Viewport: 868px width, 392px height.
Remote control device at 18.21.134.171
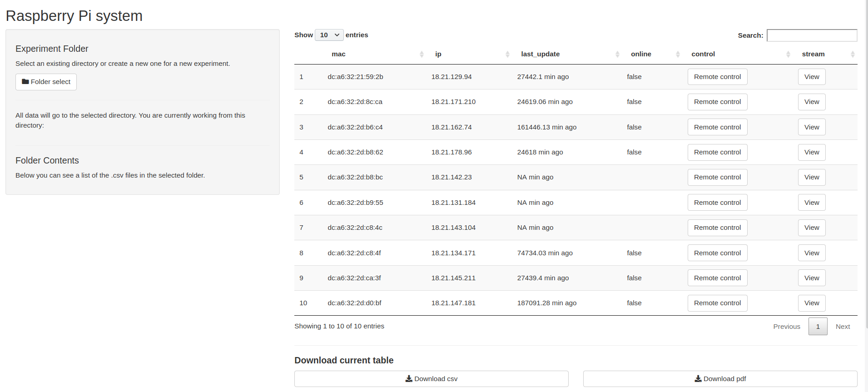click(x=717, y=253)
